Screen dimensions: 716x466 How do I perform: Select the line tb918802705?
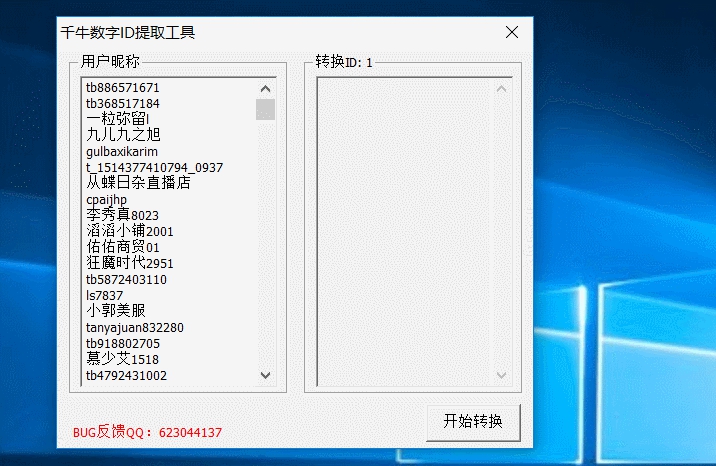[x=123, y=344]
